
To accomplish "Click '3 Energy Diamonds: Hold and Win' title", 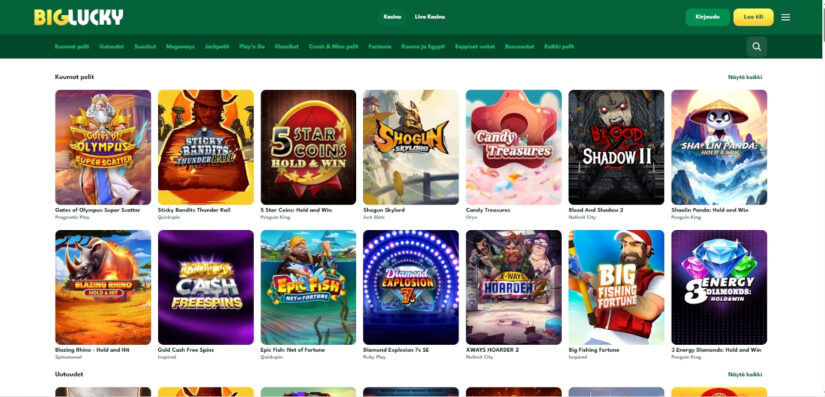I will 716,350.
